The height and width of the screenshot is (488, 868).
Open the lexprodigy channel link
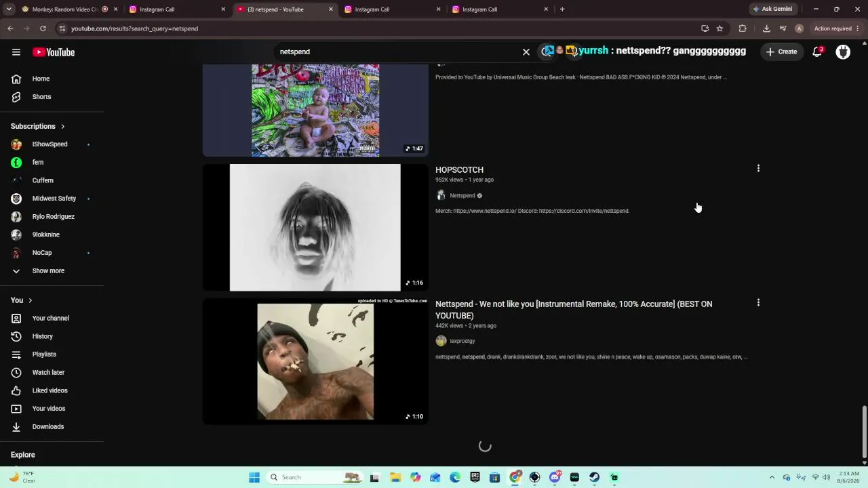tap(462, 342)
